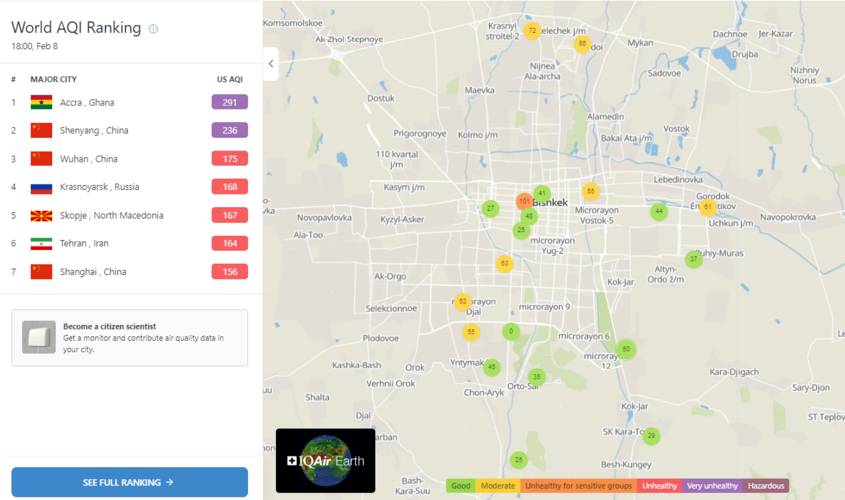Click the See Full Ranking button
Viewport: 845px width, 500px height.
(129, 482)
